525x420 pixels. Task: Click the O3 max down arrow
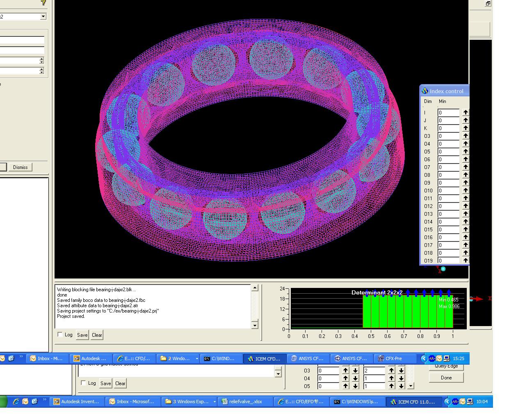tap(401, 370)
